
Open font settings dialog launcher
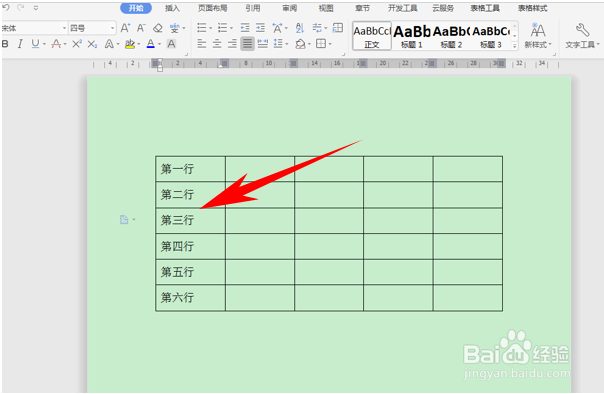[187, 55]
